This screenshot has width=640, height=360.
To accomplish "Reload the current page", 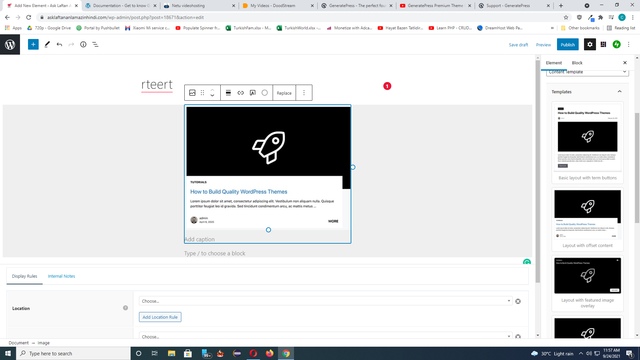I will pyautogui.click(x=29, y=18).
